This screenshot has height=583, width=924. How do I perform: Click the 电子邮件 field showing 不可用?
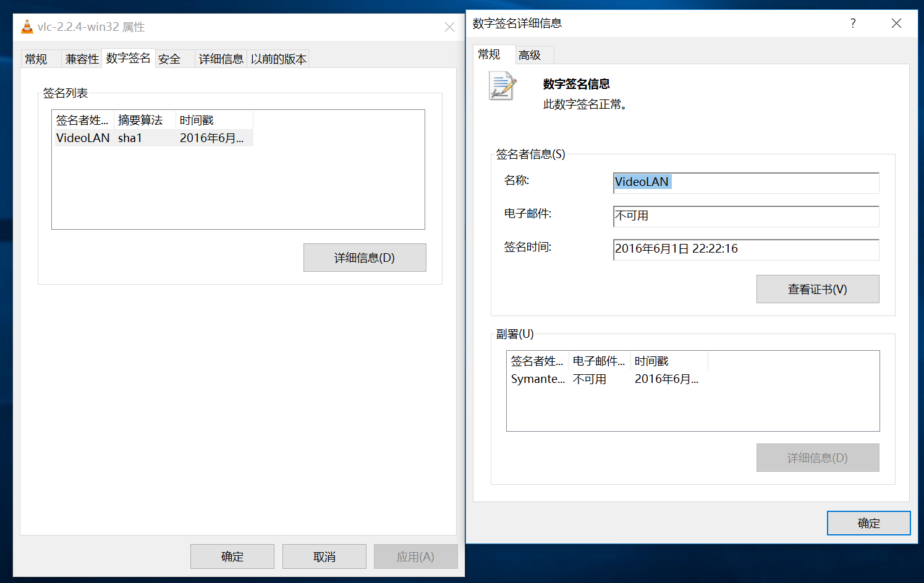pyautogui.click(x=746, y=216)
